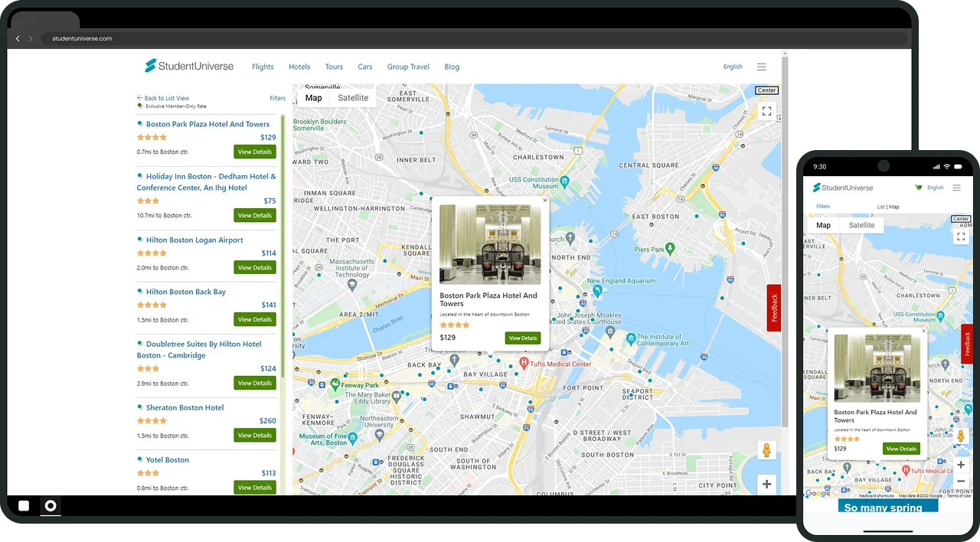Screen dimensions: 980x542
Task: Click hotel photo in phone map popup
Action: pyautogui.click(x=877, y=368)
